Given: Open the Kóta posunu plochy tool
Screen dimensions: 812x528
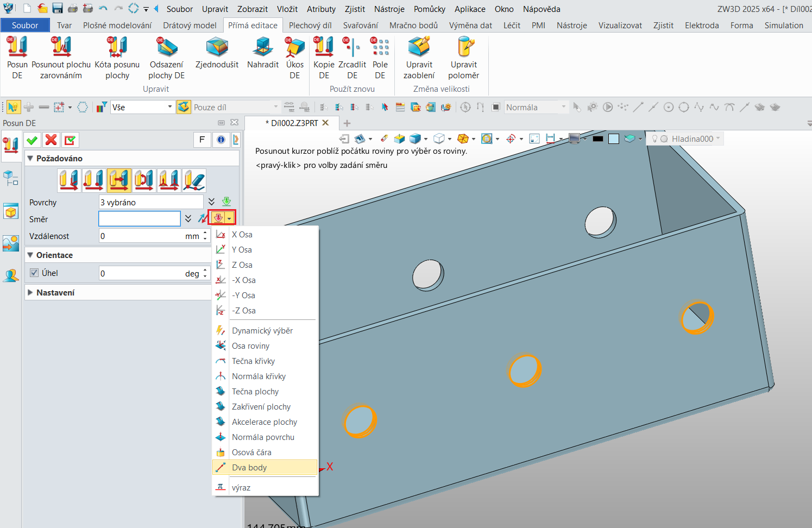Looking at the screenshot, I should (117, 58).
